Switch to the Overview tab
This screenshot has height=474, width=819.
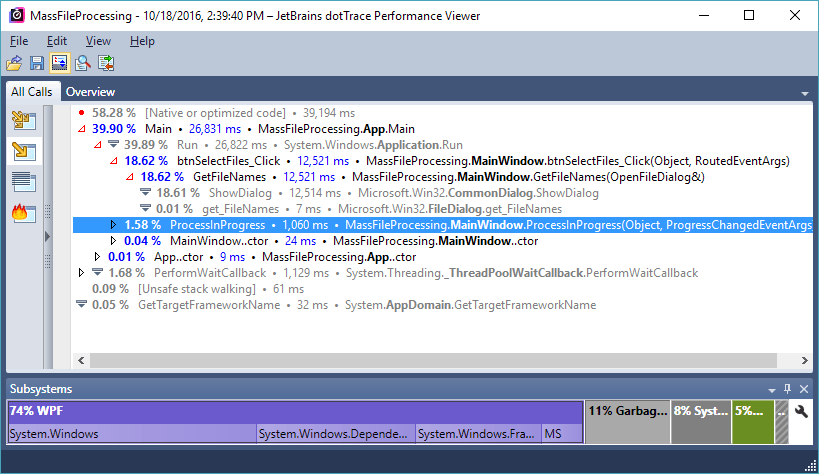(x=90, y=91)
